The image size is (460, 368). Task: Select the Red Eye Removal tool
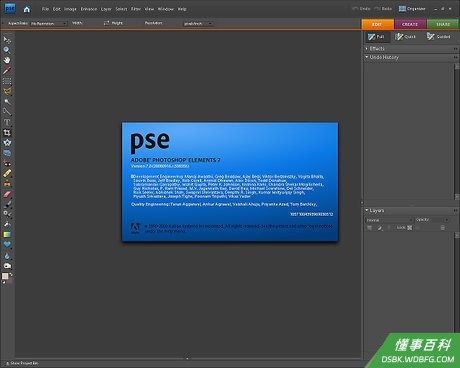point(7,163)
